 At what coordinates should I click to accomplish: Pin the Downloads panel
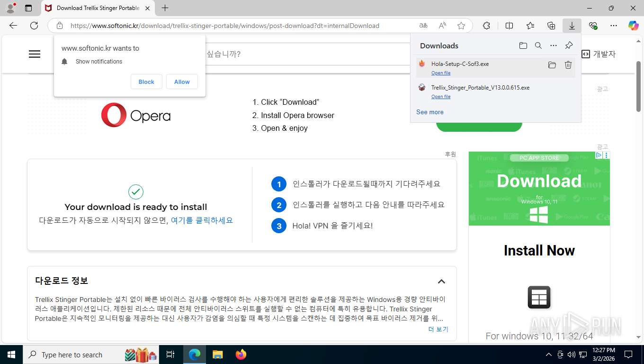[x=569, y=45]
